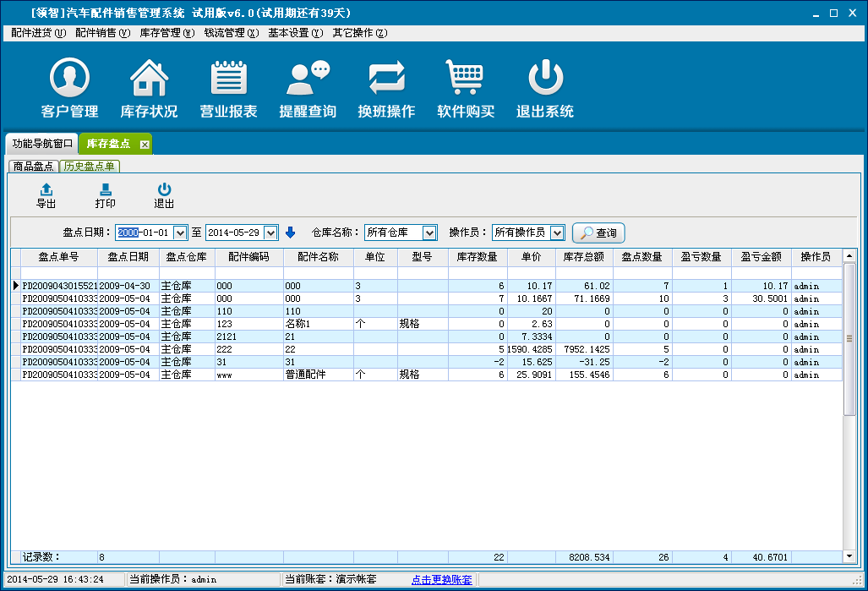
Task: Sort by the 盈亏金额 column header
Action: pos(761,257)
